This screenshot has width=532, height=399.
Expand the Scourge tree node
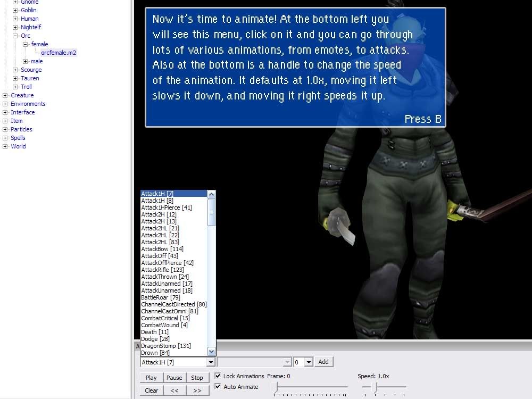(x=15, y=70)
